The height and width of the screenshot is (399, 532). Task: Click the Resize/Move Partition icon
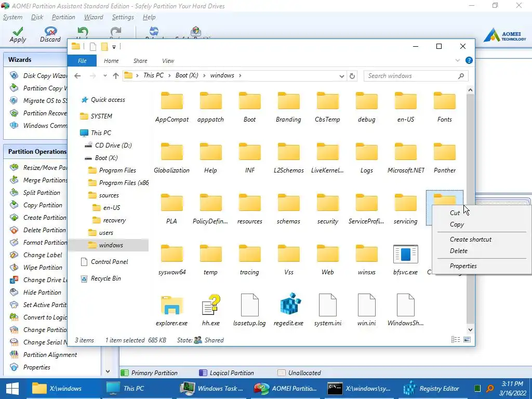coord(14,167)
